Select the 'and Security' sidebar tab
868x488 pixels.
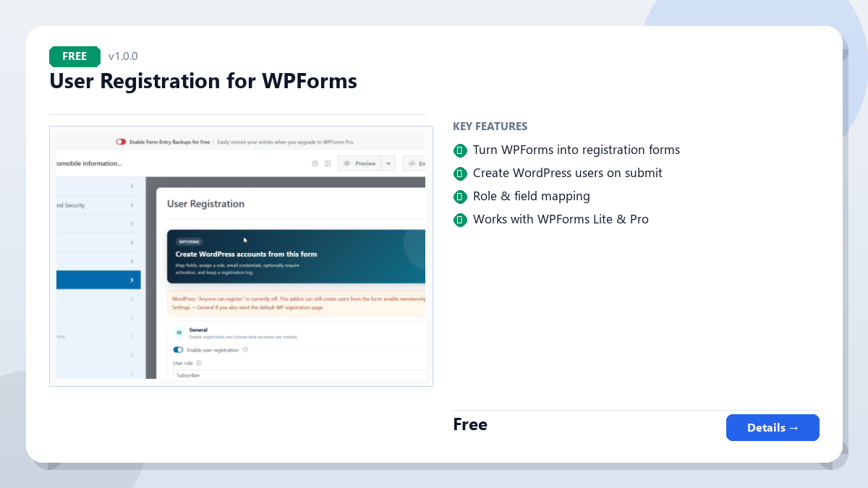pyautogui.click(x=98, y=205)
